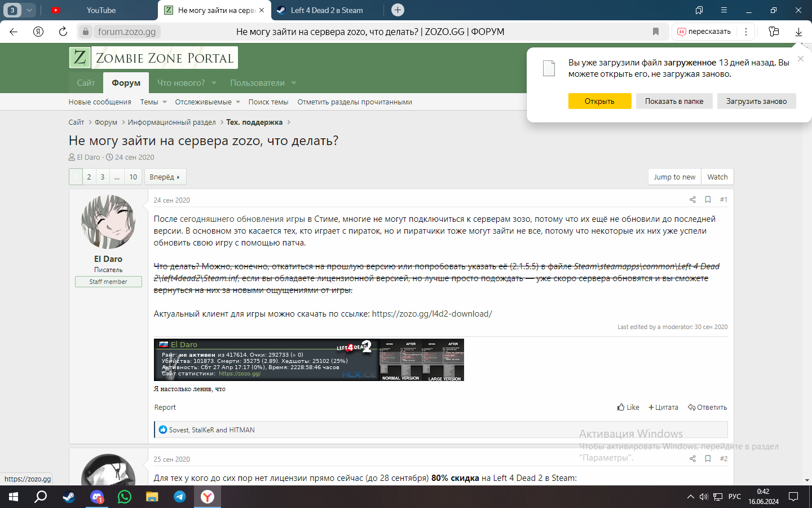Like the first post by El Daro

[628, 407]
